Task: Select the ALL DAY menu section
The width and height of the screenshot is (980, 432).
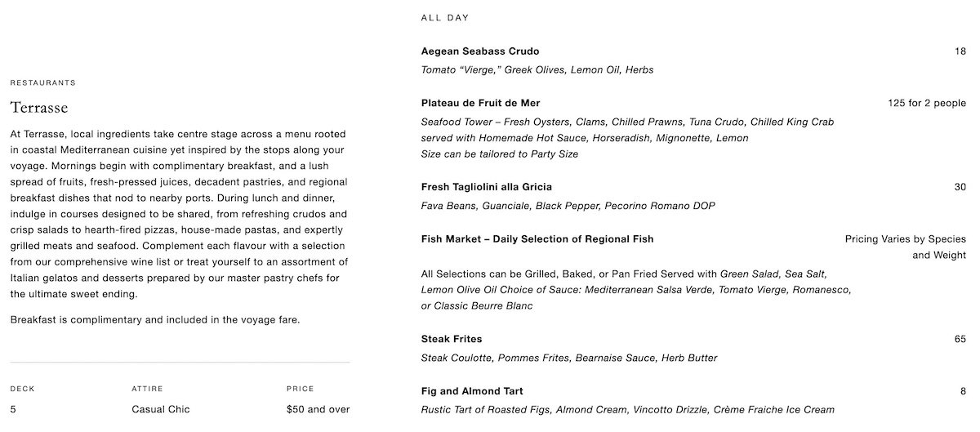Action: pyautogui.click(x=445, y=18)
